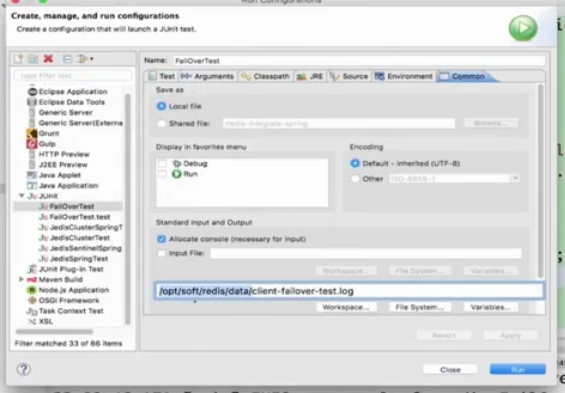Viewport: 565px width, 393px height.
Task: Switch to the Source tab
Action: click(x=350, y=76)
